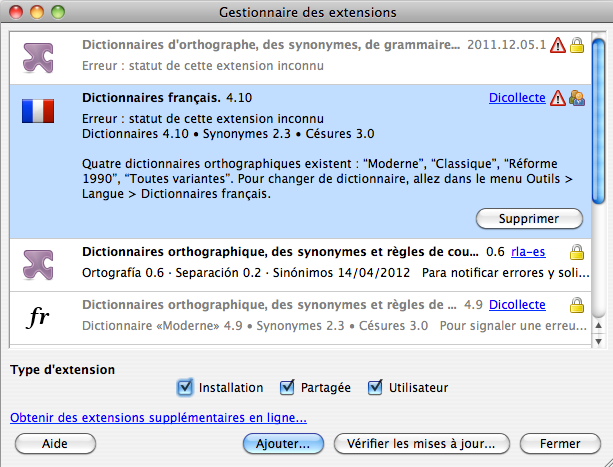Click the lock icon on the version 4.9 extension
613x467 pixels.
pos(577,305)
